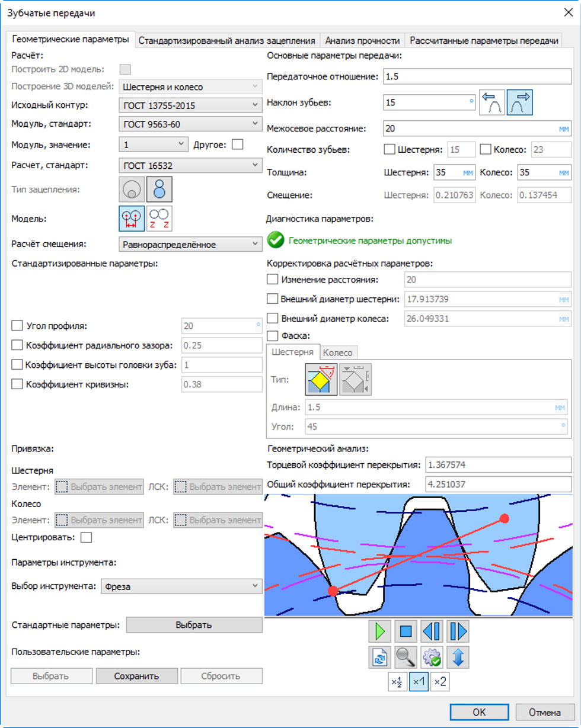The image size is (581, 728).
Task: Click the refresh preview icon
Action: pyautogui.click(x=379, y=658)
